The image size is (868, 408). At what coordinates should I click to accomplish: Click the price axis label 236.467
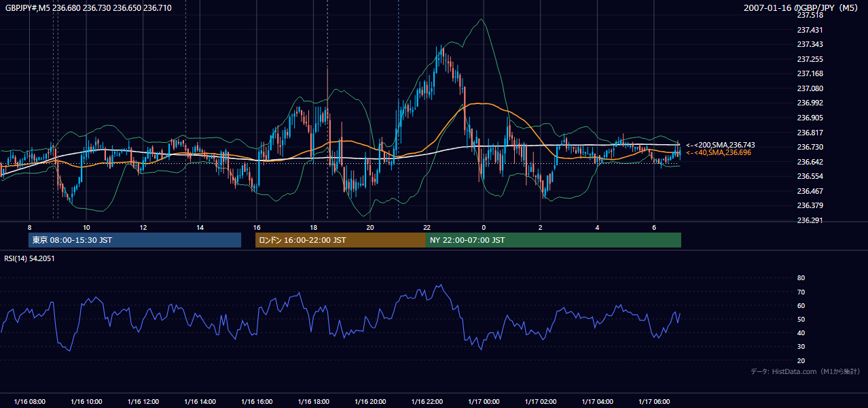(x=810, y=191)
